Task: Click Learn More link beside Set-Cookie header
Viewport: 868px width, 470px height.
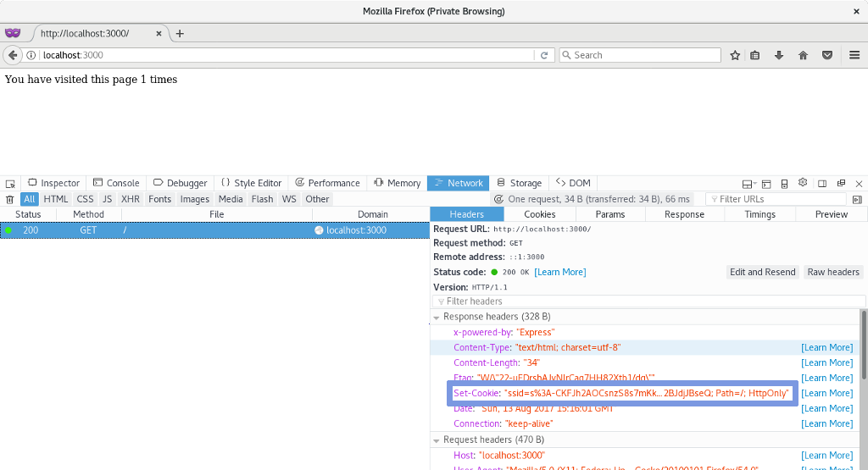Action: (826, 393)
